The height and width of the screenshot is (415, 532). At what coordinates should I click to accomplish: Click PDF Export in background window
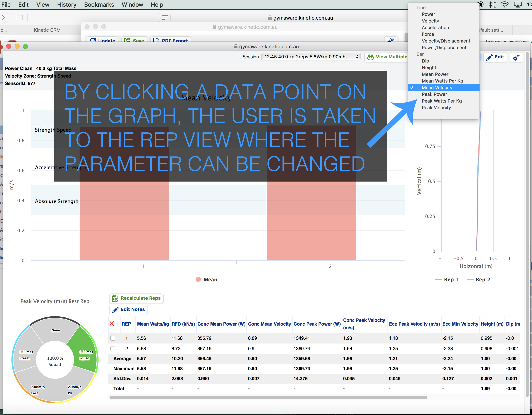pos(171,39)
